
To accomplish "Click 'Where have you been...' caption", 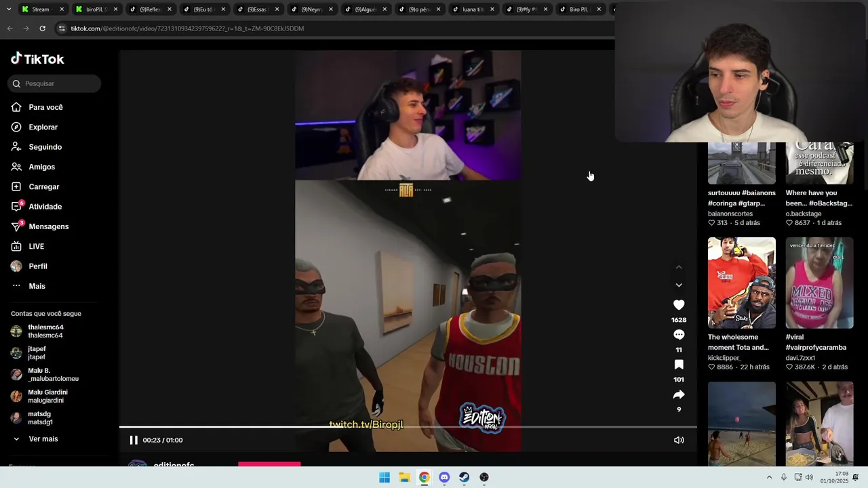I will 819,198.
